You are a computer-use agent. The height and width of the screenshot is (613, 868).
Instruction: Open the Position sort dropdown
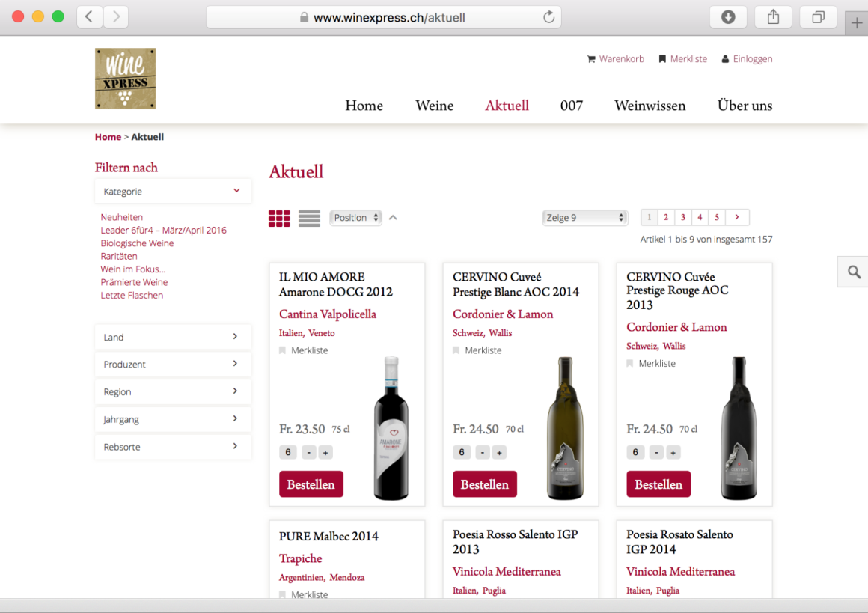(355, 218)
